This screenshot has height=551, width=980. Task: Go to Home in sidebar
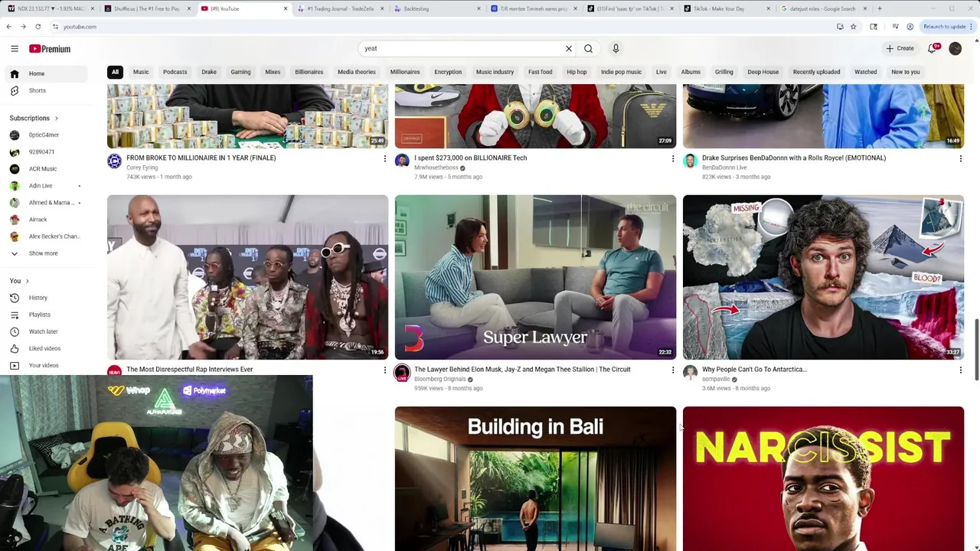(x=47, y=73)
